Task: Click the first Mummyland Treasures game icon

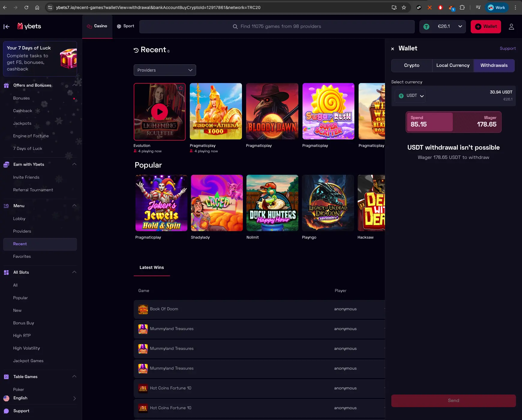Action: click(x=143, y=329)
